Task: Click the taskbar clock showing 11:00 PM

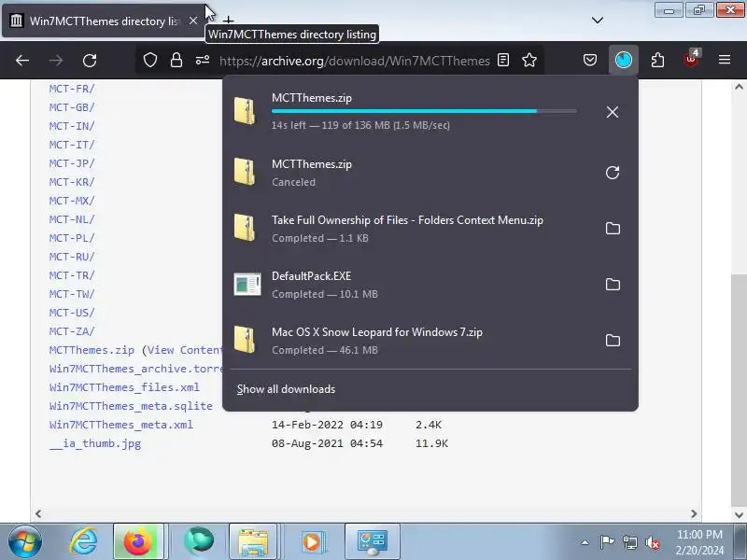Action: tap(699, 542)
